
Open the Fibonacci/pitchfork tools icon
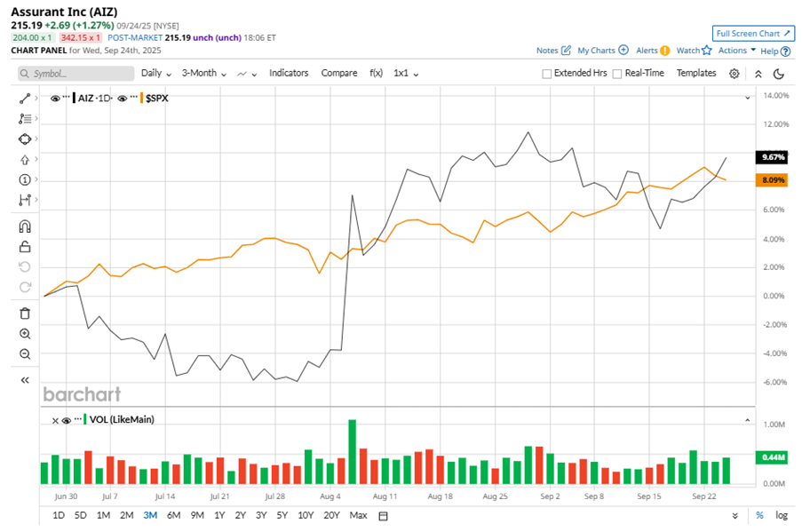(25, 119)
